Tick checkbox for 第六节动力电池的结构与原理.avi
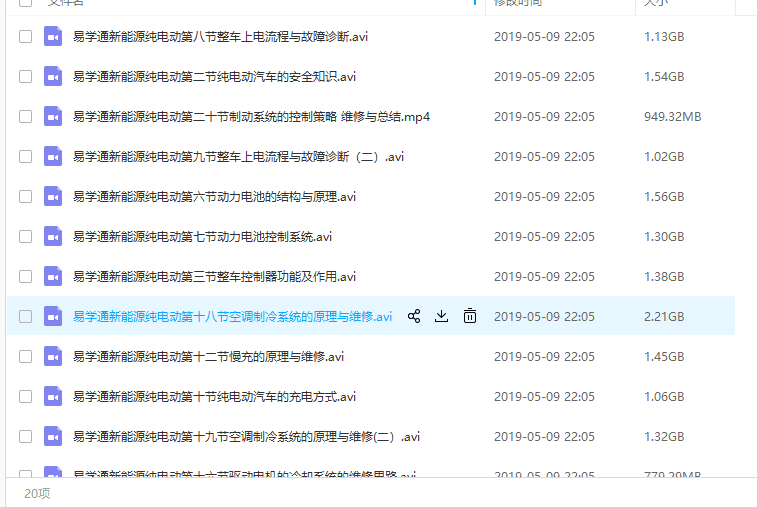757x507 pixels. click(x=26, y=197)
